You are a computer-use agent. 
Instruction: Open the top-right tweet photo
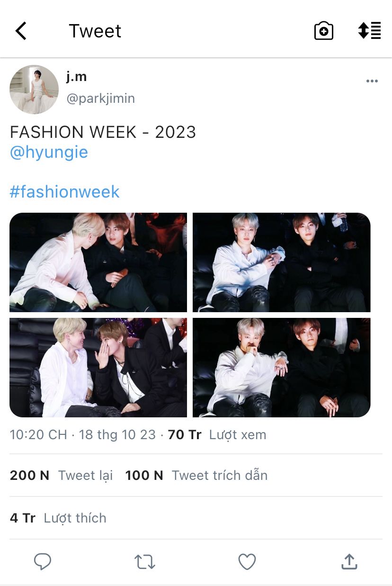coord(282,262)
